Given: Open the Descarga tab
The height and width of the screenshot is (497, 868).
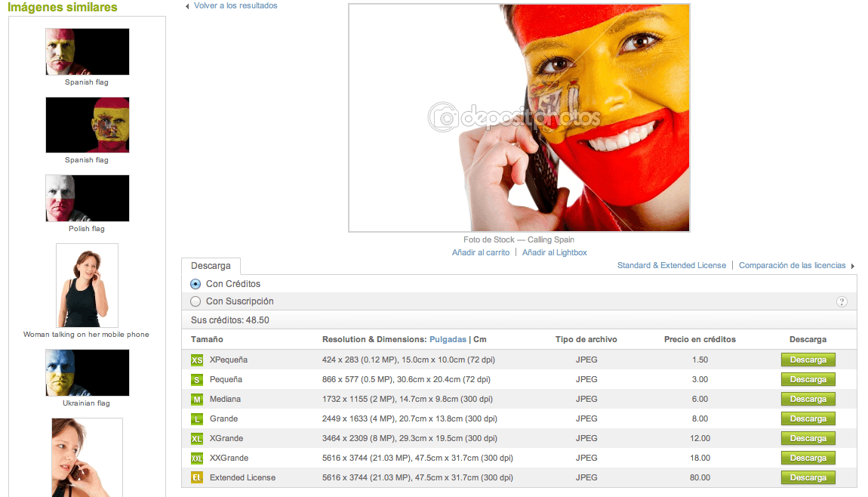Looking at the screenshot, I should 211,266.
